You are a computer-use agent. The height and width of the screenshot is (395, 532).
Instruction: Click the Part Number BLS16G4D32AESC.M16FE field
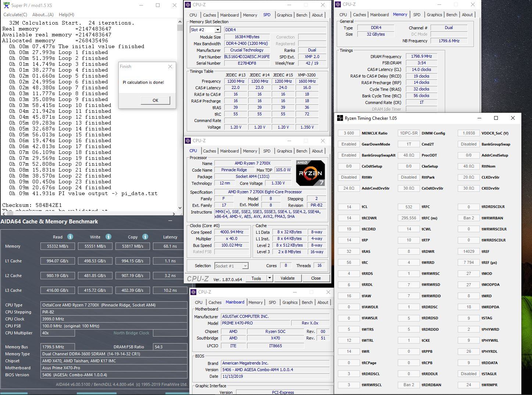coord(247,57)
